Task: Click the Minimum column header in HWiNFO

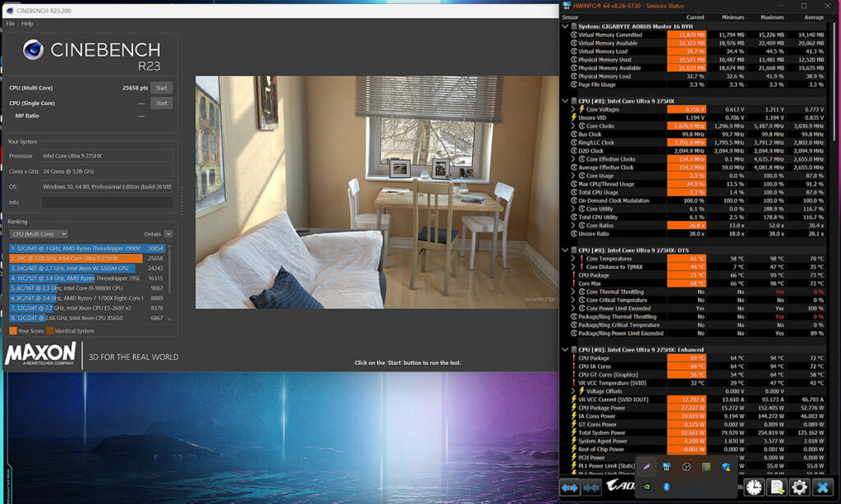Action: 733,18
